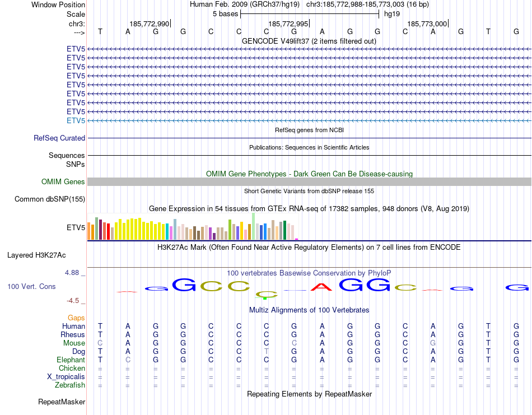Click the faded T in the Dog row
The height and width of the screenshot is (415, 532).
(x=267, y=351)
